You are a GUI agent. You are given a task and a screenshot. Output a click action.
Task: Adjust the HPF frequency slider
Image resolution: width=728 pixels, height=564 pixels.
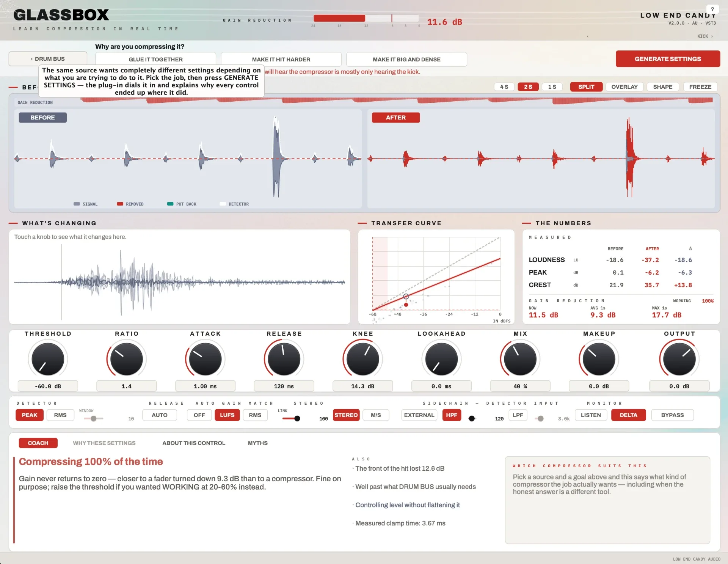472,418
